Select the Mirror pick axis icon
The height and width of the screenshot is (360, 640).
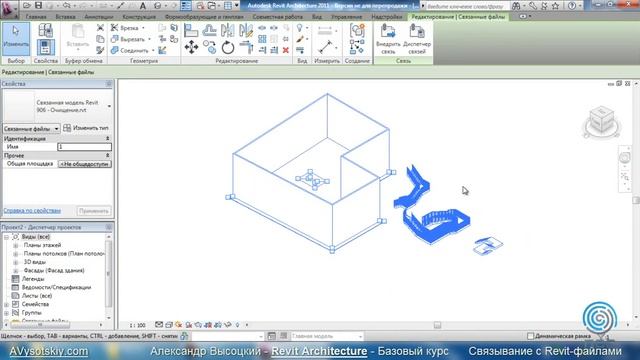[x=228, y=30]
